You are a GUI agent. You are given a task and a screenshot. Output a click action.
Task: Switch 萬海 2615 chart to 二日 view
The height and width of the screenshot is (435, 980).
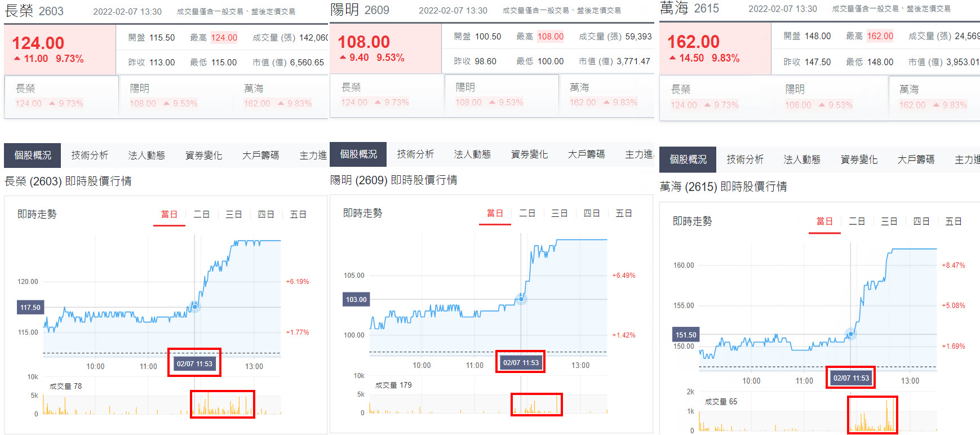coord(857,222)
